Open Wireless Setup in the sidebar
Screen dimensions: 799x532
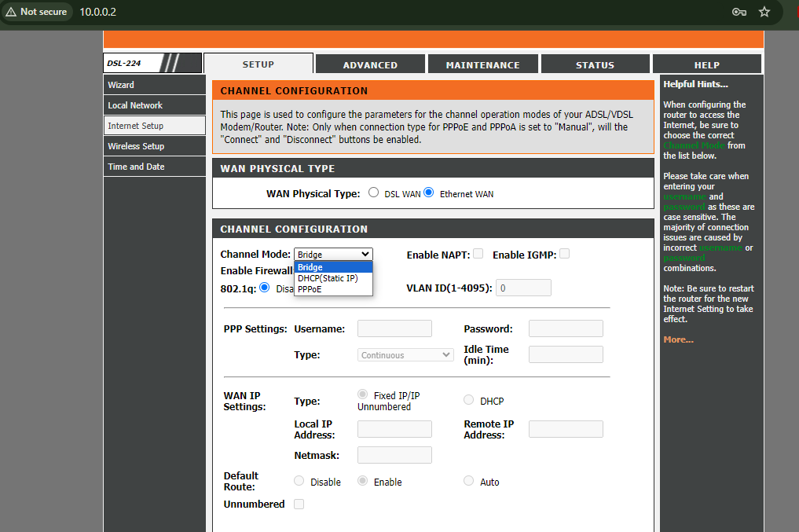click(x=137, y=146)
